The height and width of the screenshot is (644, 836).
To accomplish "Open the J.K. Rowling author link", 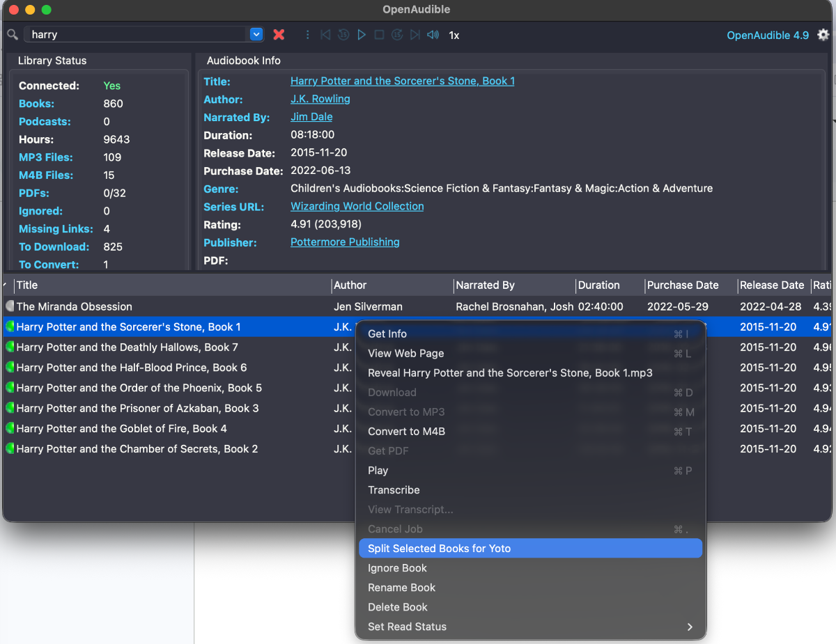I will click(x=320, y=99).
